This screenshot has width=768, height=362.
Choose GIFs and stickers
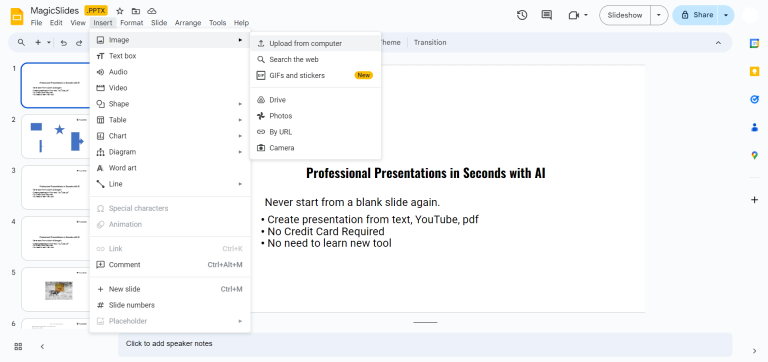315,75
